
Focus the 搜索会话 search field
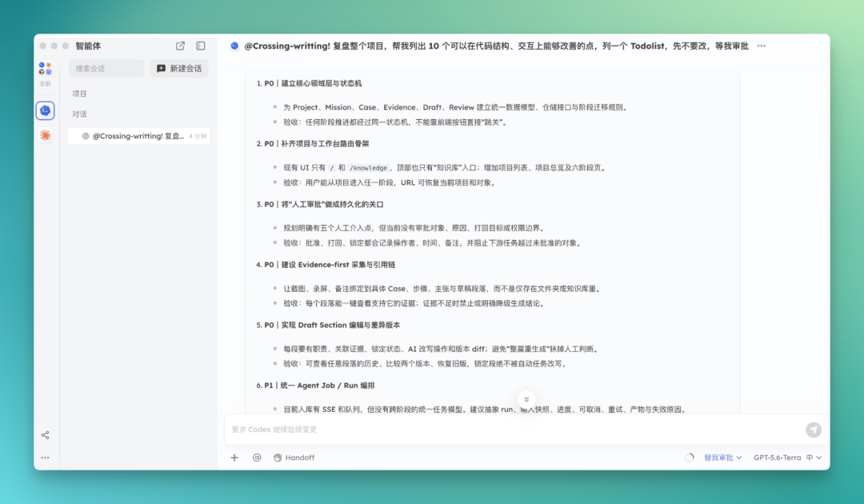[106, 68]
